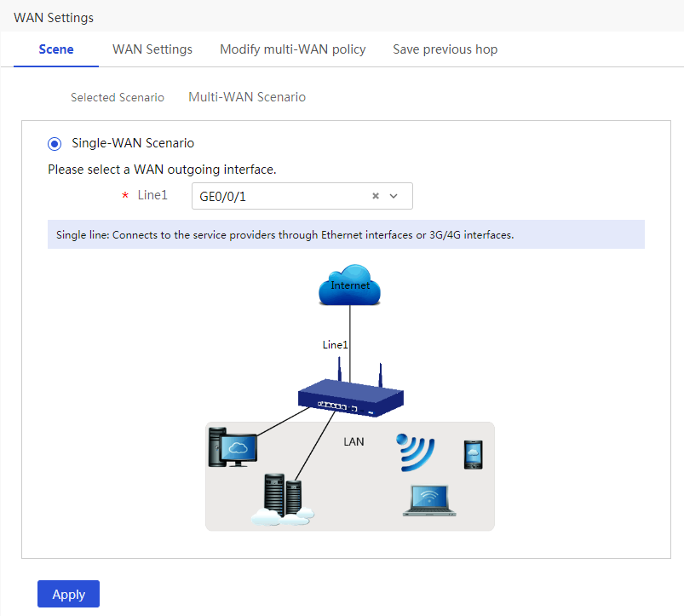Click the Line1 field label beside the asterisk
Image resolution: width=684 pixels, height=616 pixels.
(152, 195)
